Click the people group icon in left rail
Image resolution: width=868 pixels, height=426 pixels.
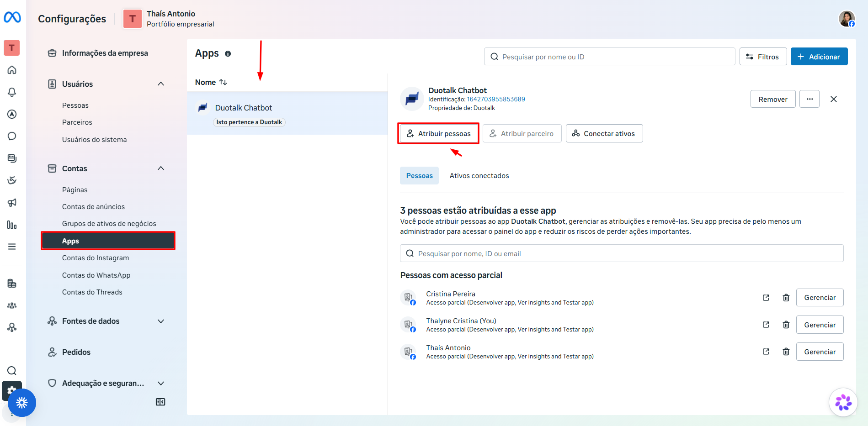click(x=12, y=305)
